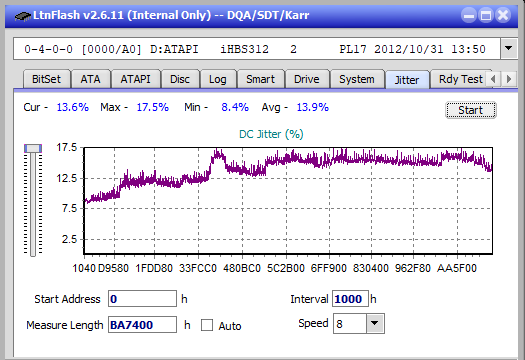
Task: Click the LtnFlash chip icon in title bar
Action: point(23,16)
